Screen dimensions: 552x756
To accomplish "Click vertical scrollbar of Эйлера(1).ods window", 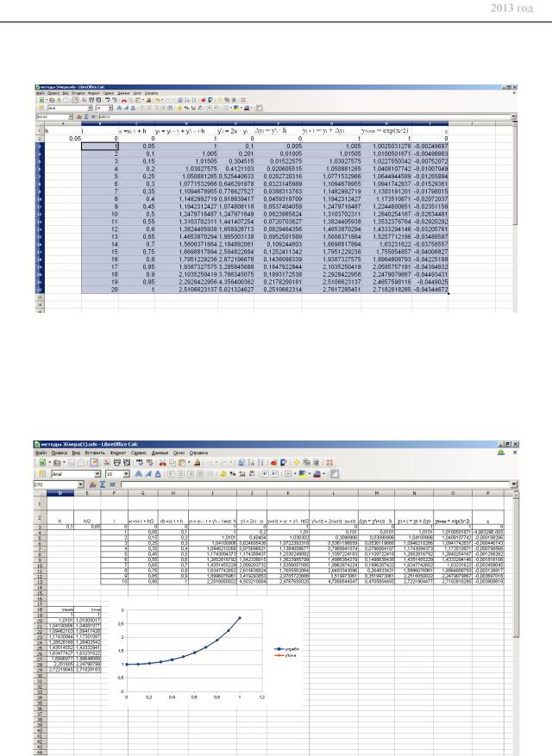I will tap(515, 622).
